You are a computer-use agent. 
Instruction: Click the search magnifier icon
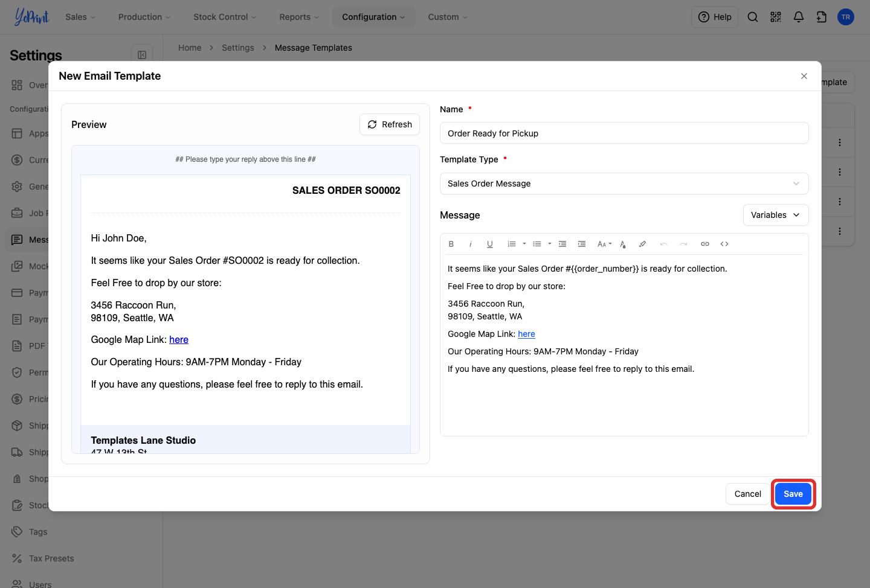coord(753,17)
